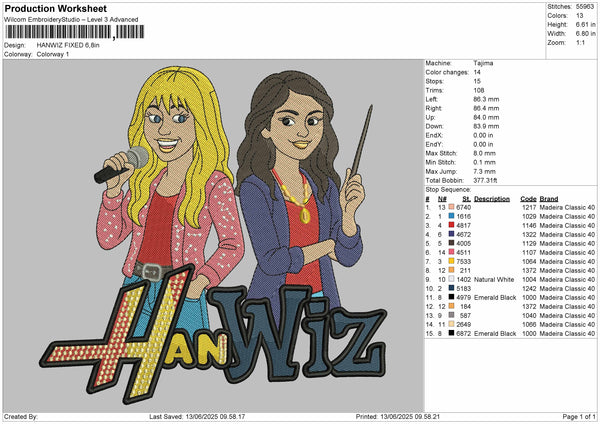
Task: Click the 'Stop Sequence:' heading
Action: 448,190
